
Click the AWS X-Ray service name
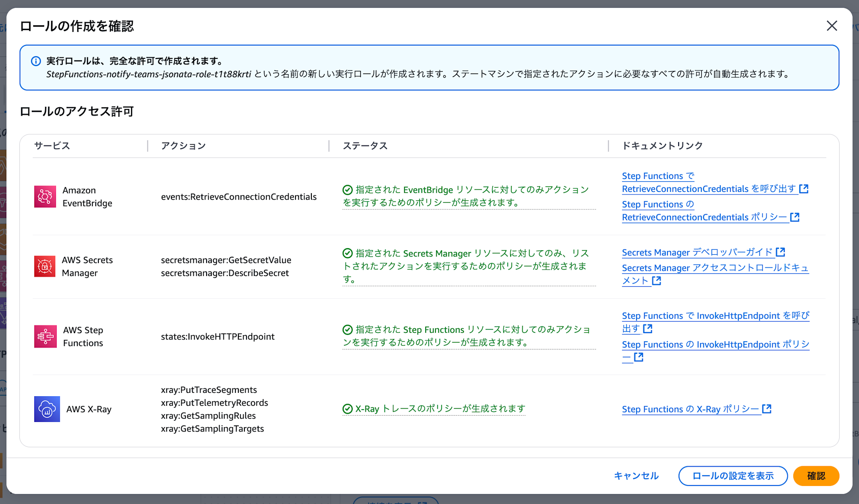[x=89, y=409]
